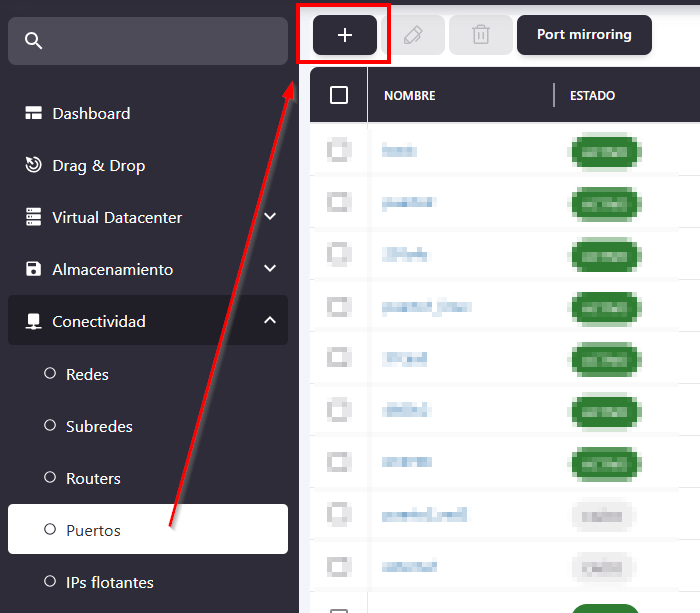
Task: Click the Virtual Datacenter server icon
Action: [x=34, y=218]
